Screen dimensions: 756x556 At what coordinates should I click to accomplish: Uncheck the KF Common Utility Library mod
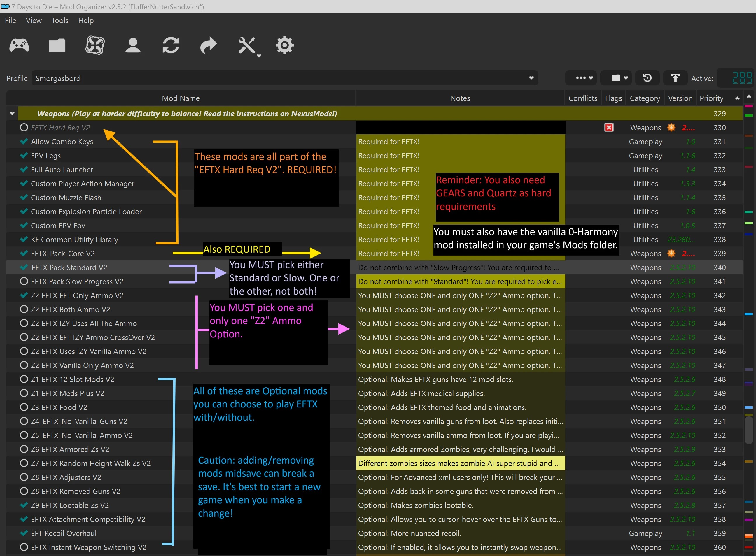click(x=24, y=239)
